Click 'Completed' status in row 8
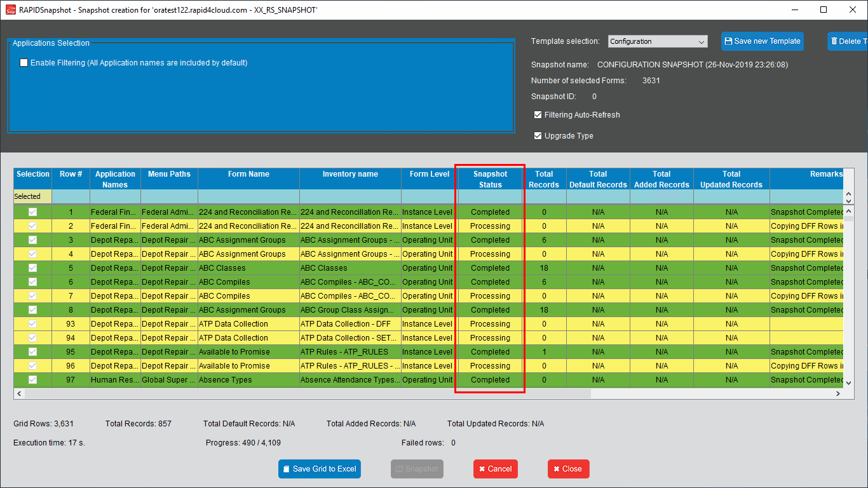 pos(491,310)
